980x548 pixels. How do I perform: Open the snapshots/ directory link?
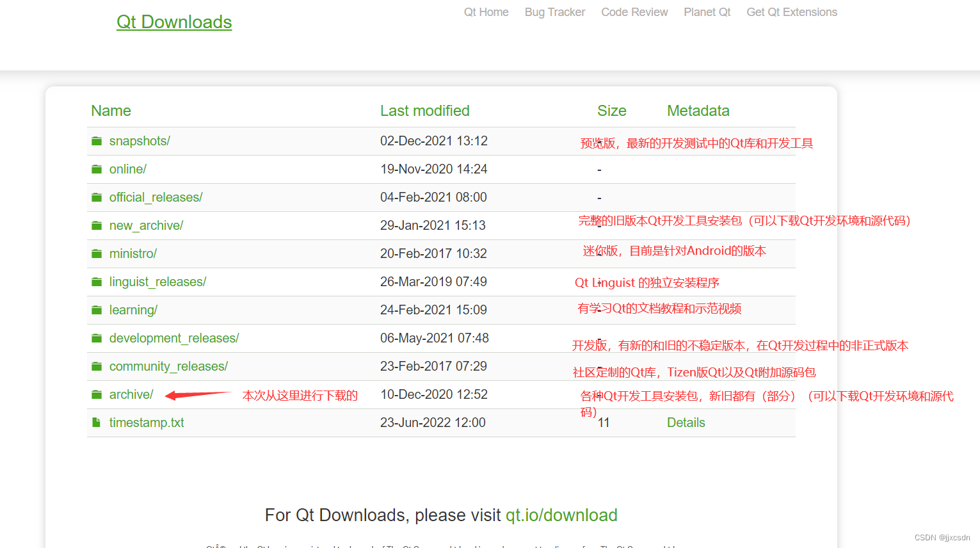(x=140, y=141)
